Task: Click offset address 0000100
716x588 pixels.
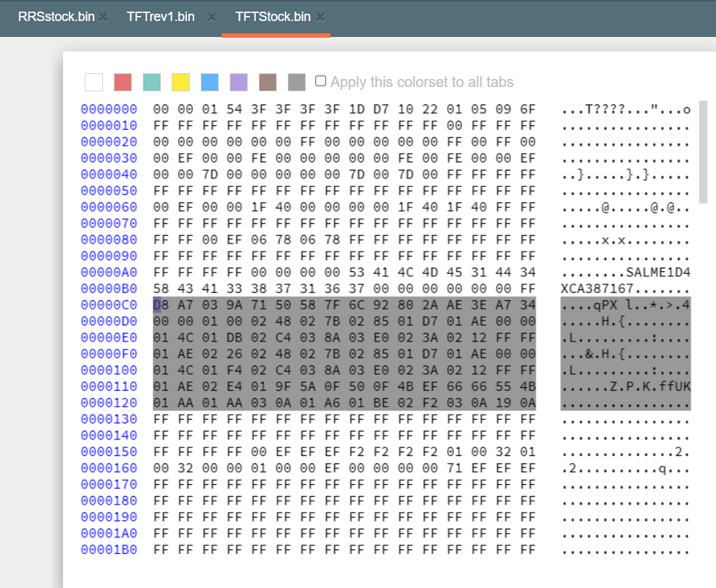Action: tap(109, 370)
